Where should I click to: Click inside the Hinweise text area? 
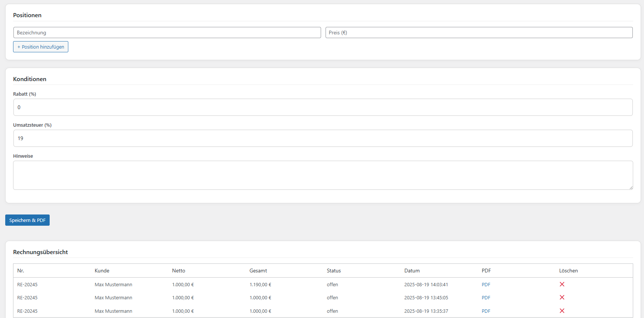pyautogui.click(x=323, y=175)
